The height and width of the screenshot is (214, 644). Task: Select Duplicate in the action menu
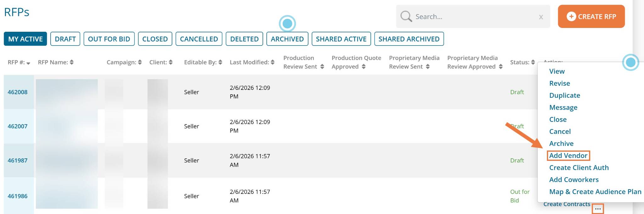coord(564,96)
